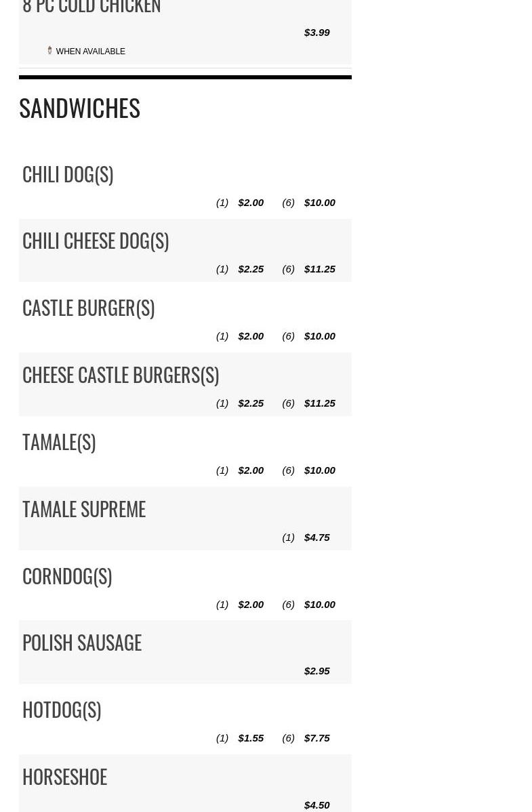Screen dimensions: 532x812
Task: Select Cheese Castle Burgers(s) title
Action: 121,375
